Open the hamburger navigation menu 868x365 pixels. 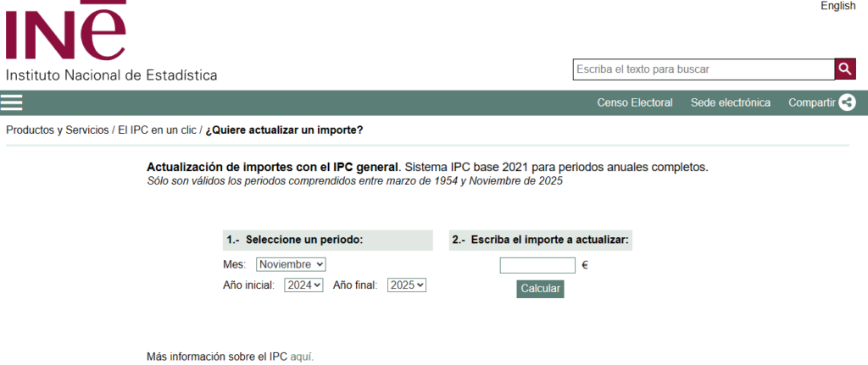pyautogui.click(x=12, y=102)
